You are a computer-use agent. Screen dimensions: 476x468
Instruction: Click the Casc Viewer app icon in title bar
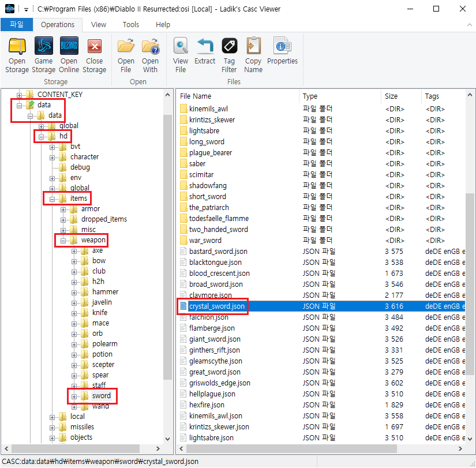pyautogui.click(x=10, y=9)
